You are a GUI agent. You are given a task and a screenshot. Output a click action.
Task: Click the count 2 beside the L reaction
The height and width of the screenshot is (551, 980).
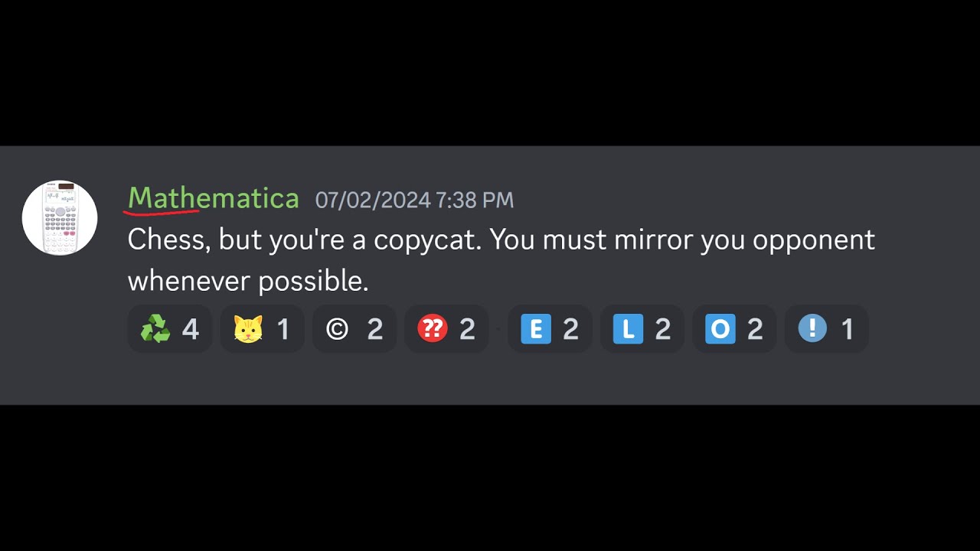click(663, 330)
